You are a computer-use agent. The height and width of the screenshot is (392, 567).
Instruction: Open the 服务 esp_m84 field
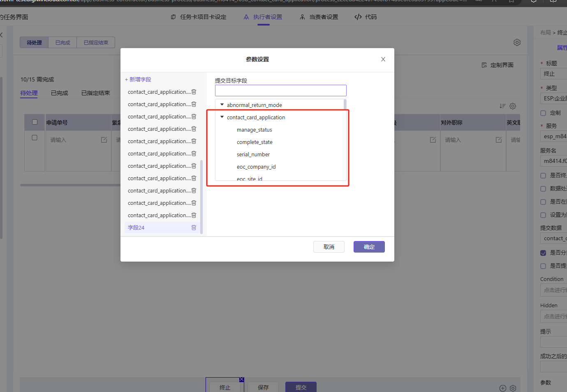click(553, 136)
